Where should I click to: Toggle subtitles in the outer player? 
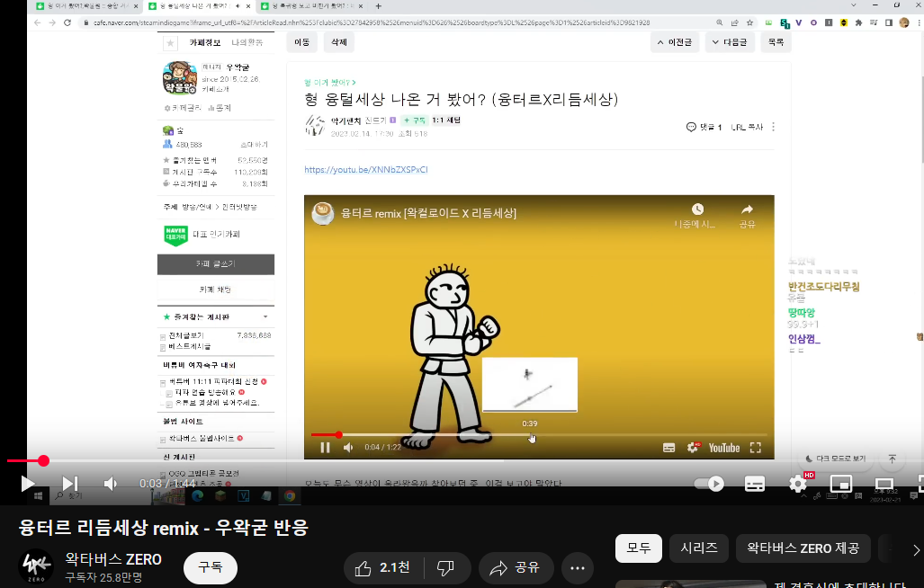(755, 484)
